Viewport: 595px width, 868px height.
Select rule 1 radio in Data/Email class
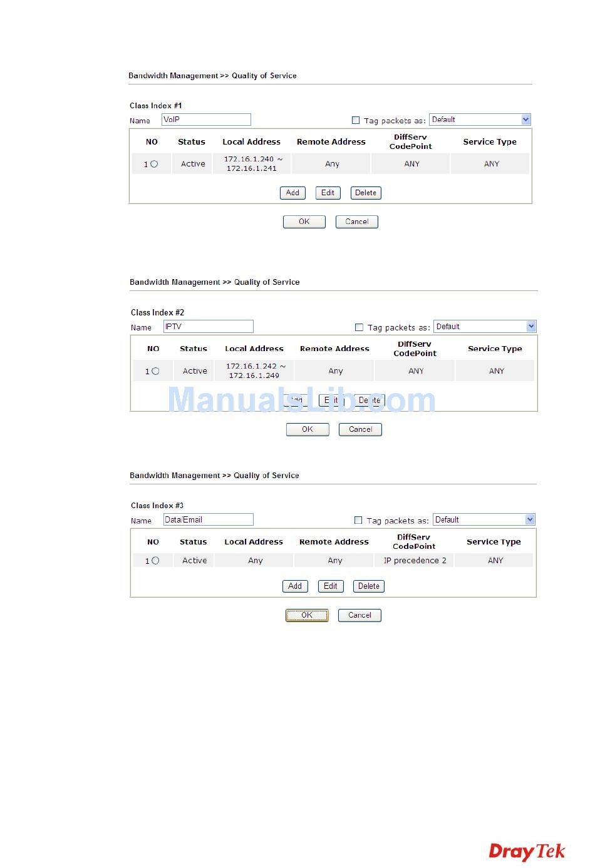[155, 561]
